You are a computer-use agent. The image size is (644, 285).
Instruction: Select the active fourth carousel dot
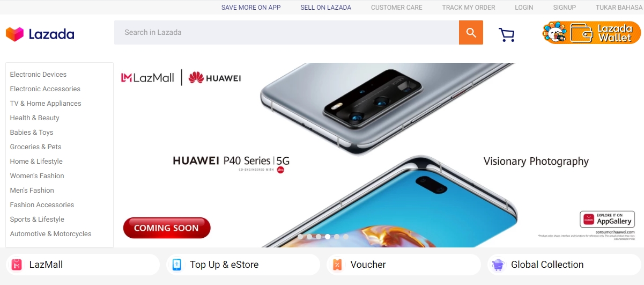328,237
